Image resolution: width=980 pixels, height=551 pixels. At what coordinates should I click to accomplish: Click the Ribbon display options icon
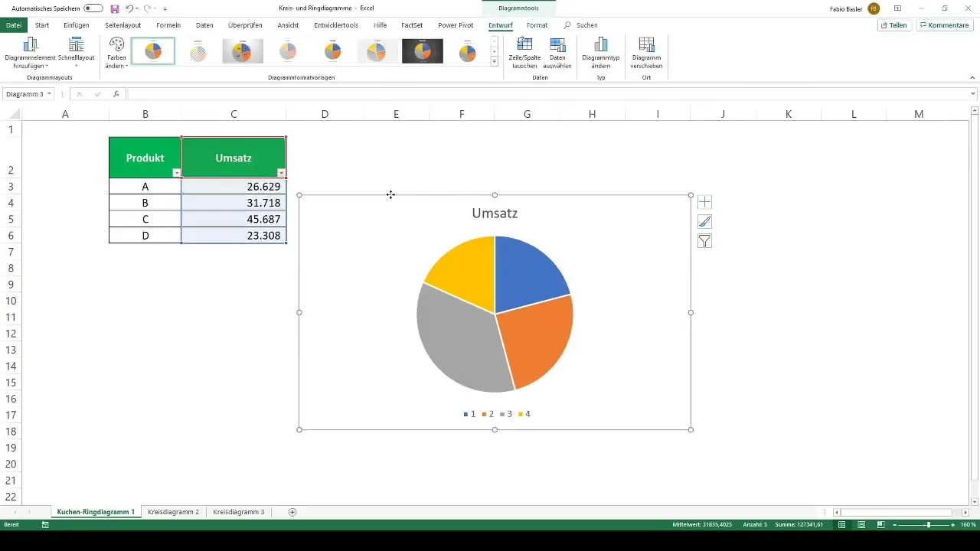(x=897, y=8)
